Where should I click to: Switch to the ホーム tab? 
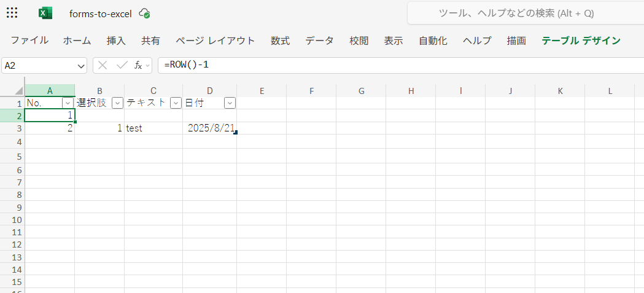pos(77,41)
